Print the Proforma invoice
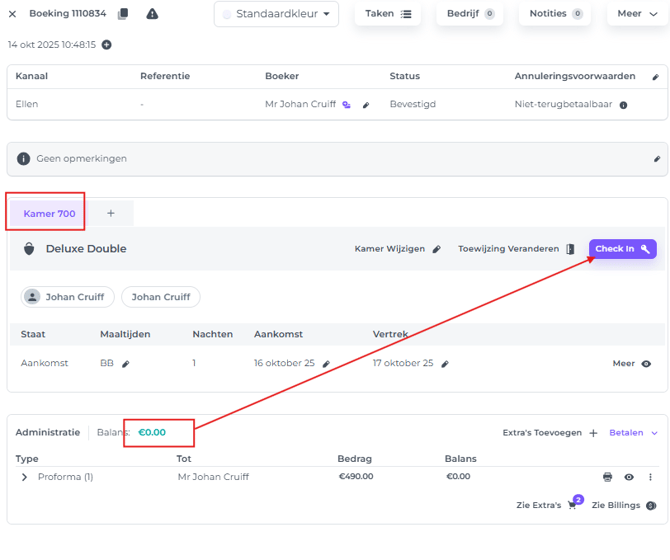 tap(607, 477)
